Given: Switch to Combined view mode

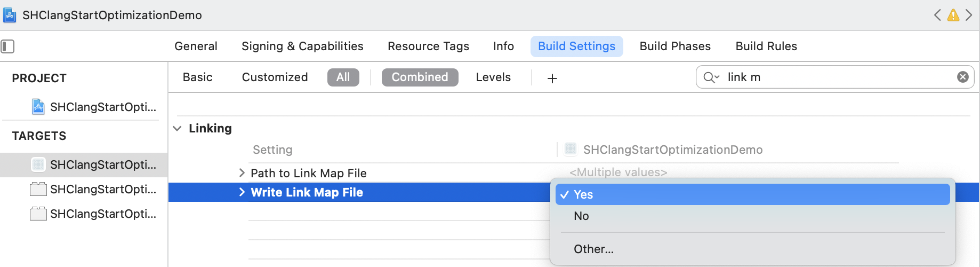Looking at the screenshot, I should click(x=420, y=77).
